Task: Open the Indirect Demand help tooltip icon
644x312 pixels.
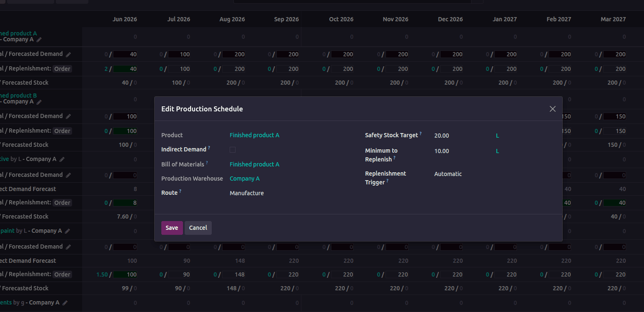Action: click(209, 148)
